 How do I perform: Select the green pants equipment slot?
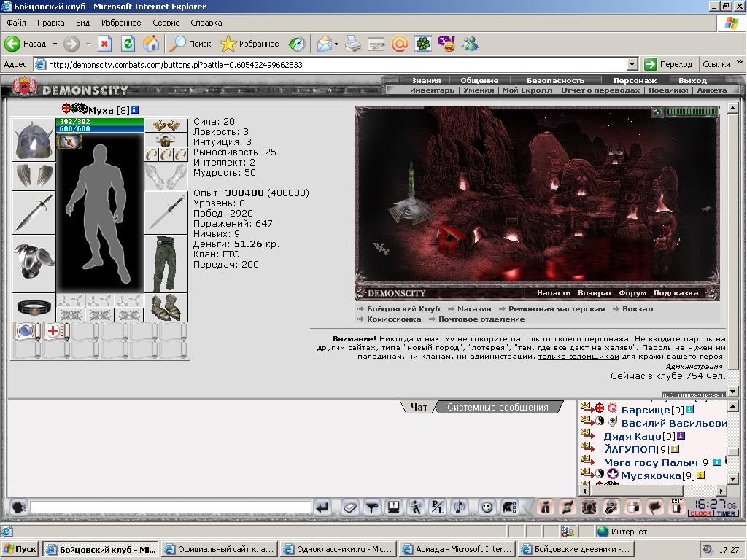[x=166, y=264]
